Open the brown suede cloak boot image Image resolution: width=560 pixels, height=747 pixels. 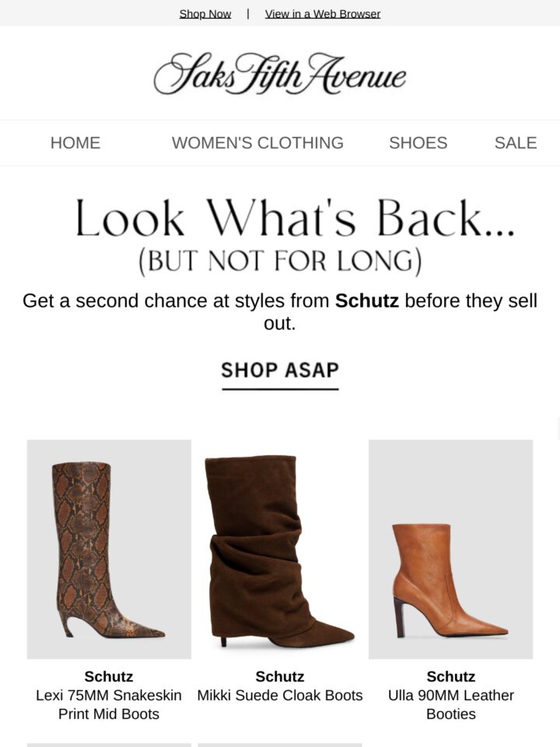279,549
